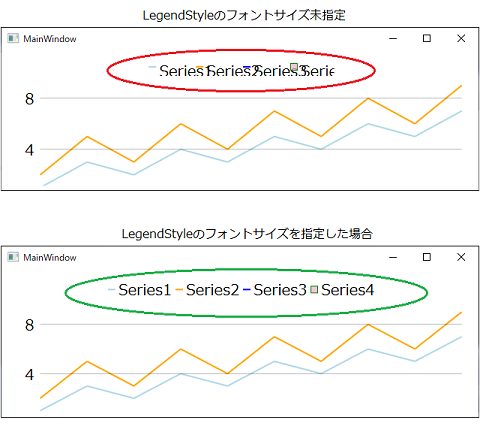Click the overlapping legend text in top chart
This screenshot has height=429, width=483.
pyautogui.click(x=247, y=71)
